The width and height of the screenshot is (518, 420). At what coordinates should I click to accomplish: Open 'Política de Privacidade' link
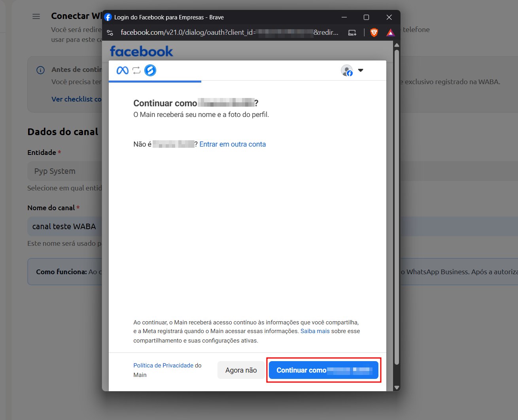click(x=163, y=365)
